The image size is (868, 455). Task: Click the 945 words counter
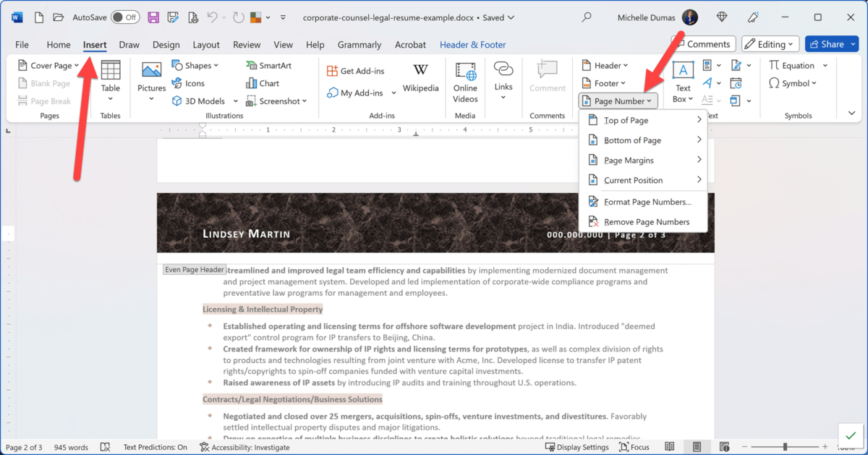[x=70, y=447]
